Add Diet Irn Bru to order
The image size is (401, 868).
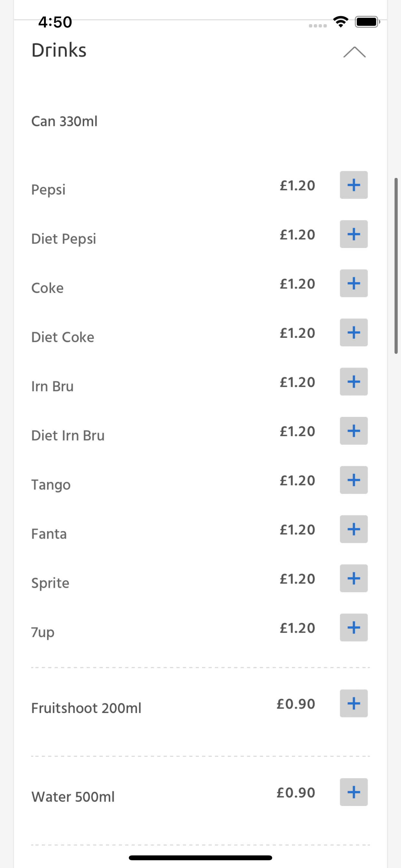(354, 431)
